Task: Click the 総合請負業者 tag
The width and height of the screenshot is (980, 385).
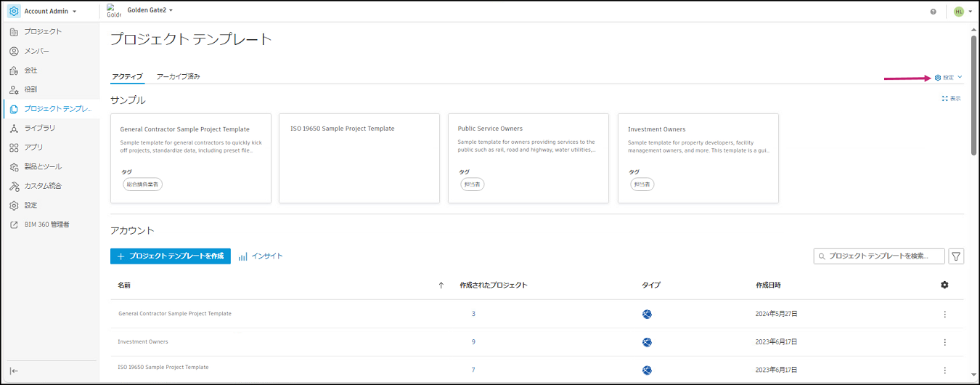Action: point(142,185)
